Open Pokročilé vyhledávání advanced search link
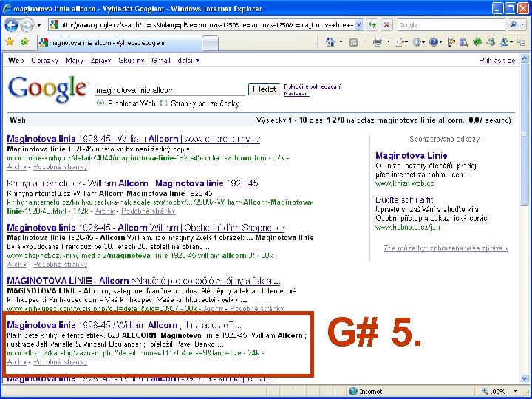This screenshot has height=399, width=532. click(x=313, y=86)
